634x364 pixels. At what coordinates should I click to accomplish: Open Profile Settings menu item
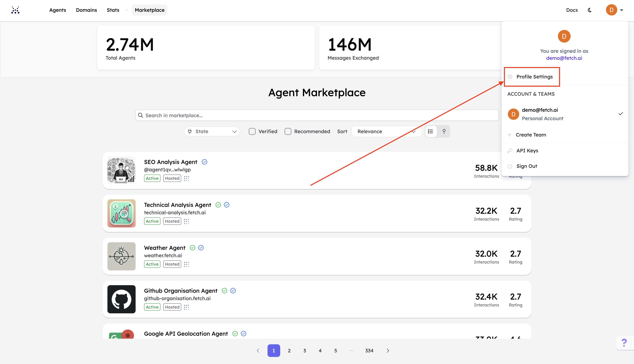534,77
